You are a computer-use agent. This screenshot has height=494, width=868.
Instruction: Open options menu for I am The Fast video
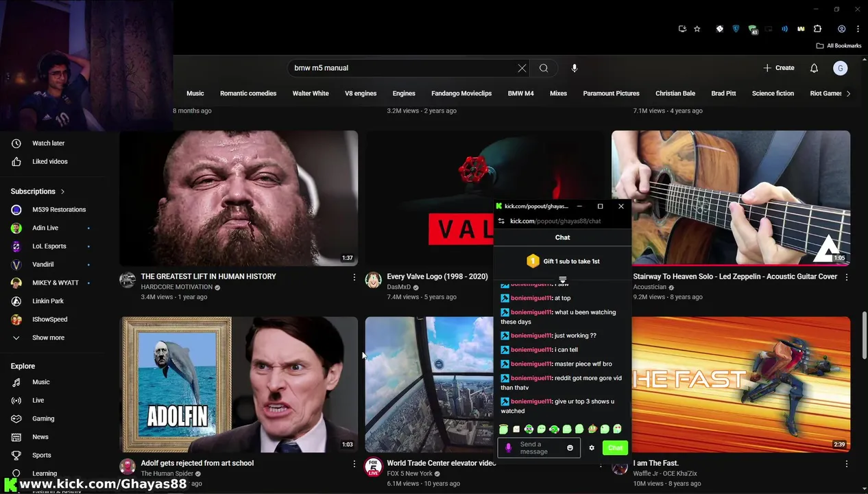pos(846,464)
